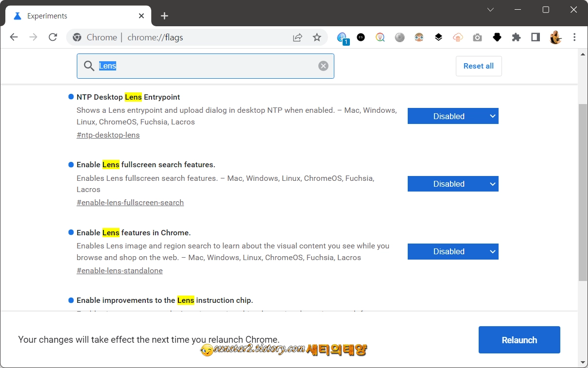Click the vertical scrollbar thumb
The height and width of the screenshot is (368, 588).
pos(583,192)
